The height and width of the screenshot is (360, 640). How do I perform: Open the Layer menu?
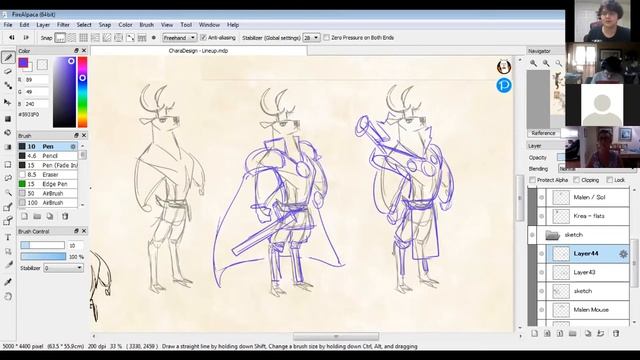coord(43,25)
